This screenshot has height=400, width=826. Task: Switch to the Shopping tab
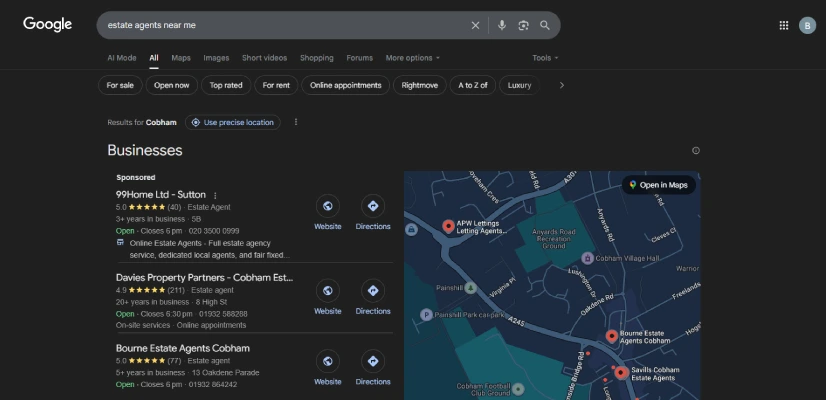317,58
